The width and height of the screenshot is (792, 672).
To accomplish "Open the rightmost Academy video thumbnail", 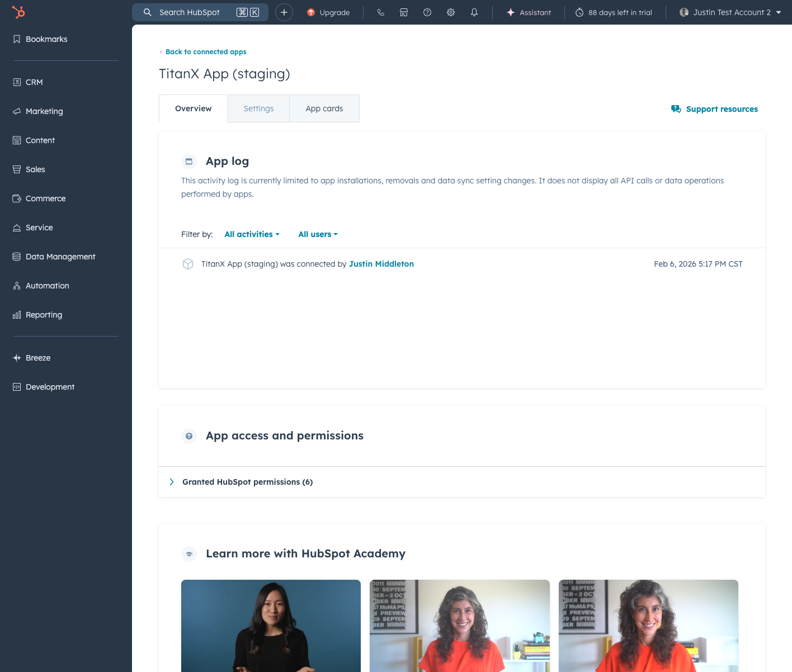I will click(648, 626).
